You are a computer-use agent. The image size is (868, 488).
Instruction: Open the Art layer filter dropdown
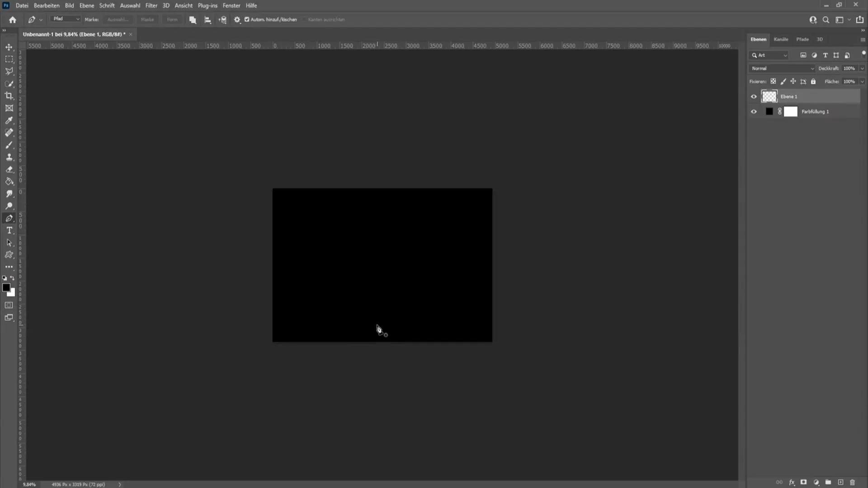(769, 55)
